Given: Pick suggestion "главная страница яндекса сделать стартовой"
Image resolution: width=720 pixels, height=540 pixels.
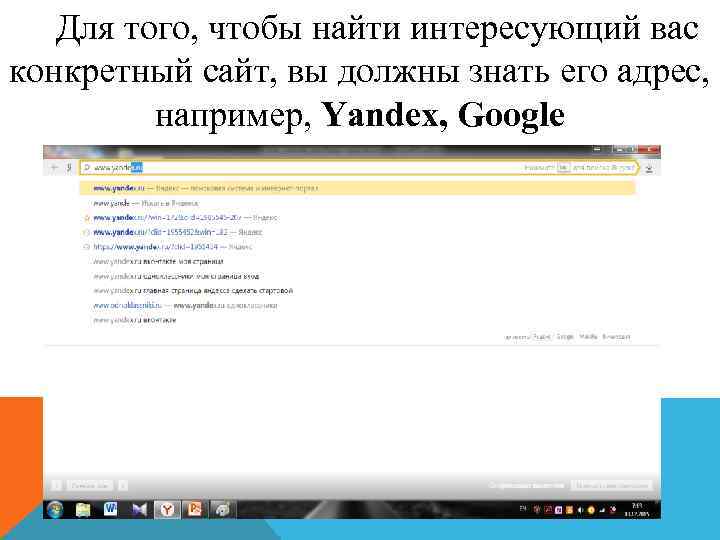Looking at the screenshot, I should click(x=193, y=291).
